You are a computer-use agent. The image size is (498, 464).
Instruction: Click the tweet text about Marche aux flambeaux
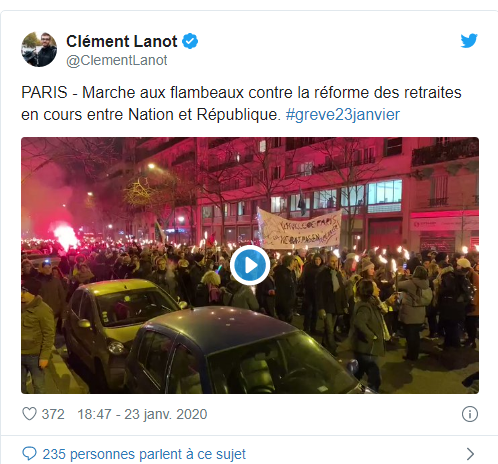coord(241,103)
